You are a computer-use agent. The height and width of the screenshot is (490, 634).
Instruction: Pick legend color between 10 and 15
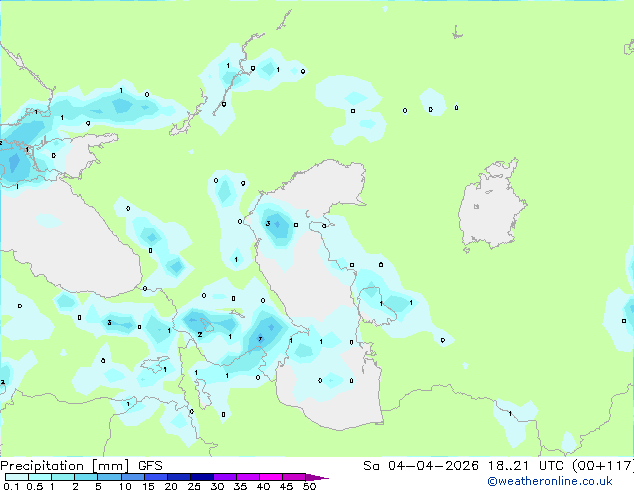(133, 477)
